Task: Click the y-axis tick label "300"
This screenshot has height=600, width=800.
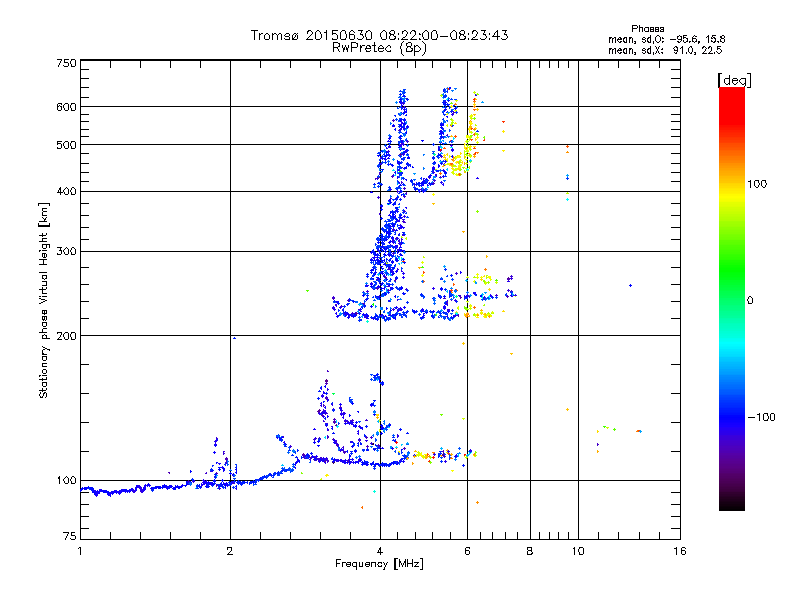Action: tap(66, 252)
